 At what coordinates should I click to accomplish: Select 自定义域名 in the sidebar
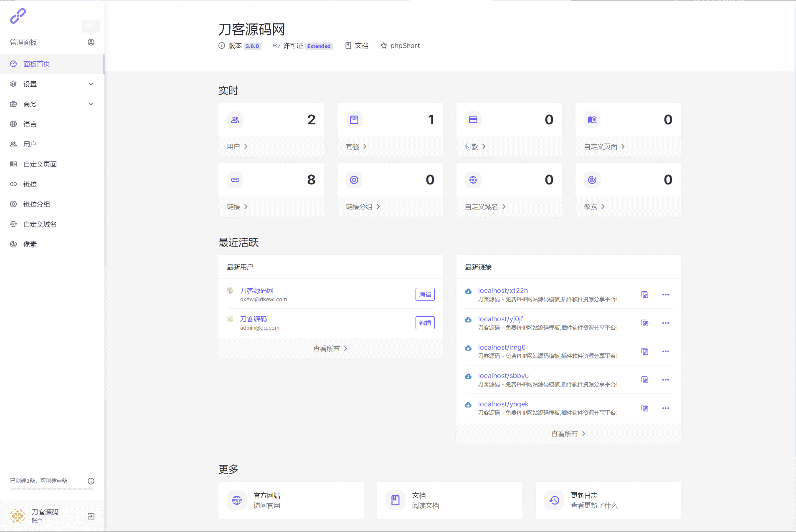click(x=40, y=224)
